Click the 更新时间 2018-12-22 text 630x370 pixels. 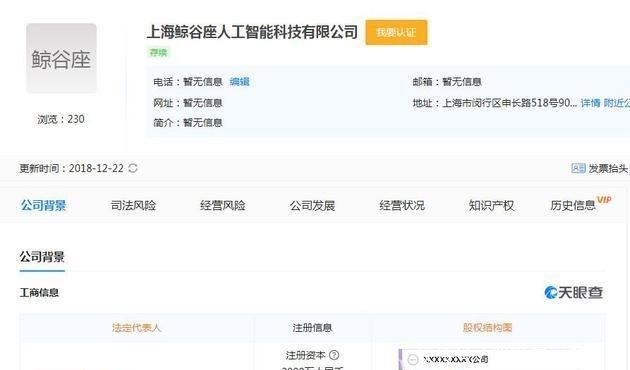coord(72,168)
